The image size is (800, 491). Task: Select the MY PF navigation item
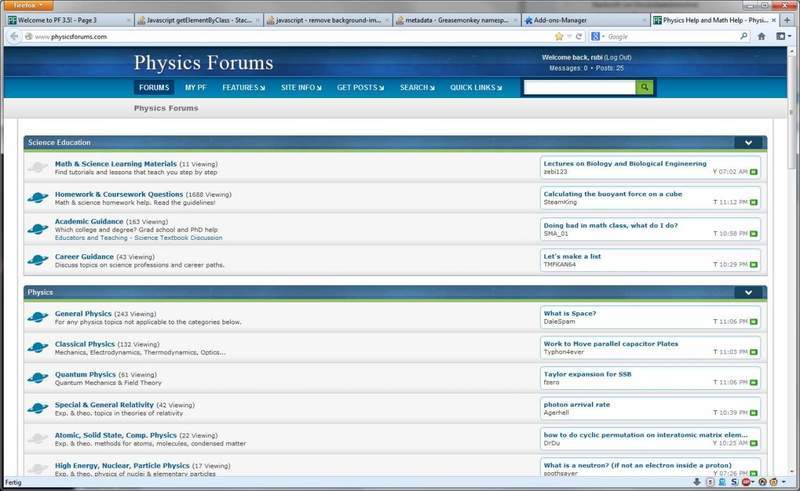click(x=195, y=87)
